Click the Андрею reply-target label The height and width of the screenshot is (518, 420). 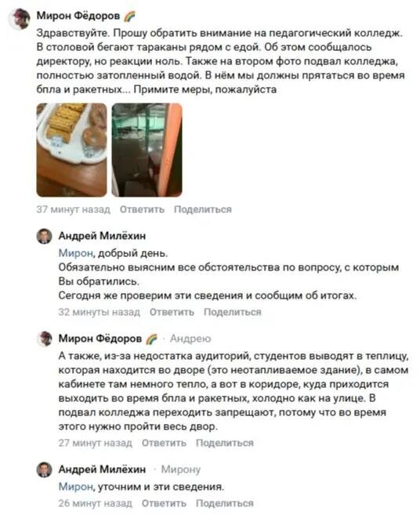coord(190,339)
